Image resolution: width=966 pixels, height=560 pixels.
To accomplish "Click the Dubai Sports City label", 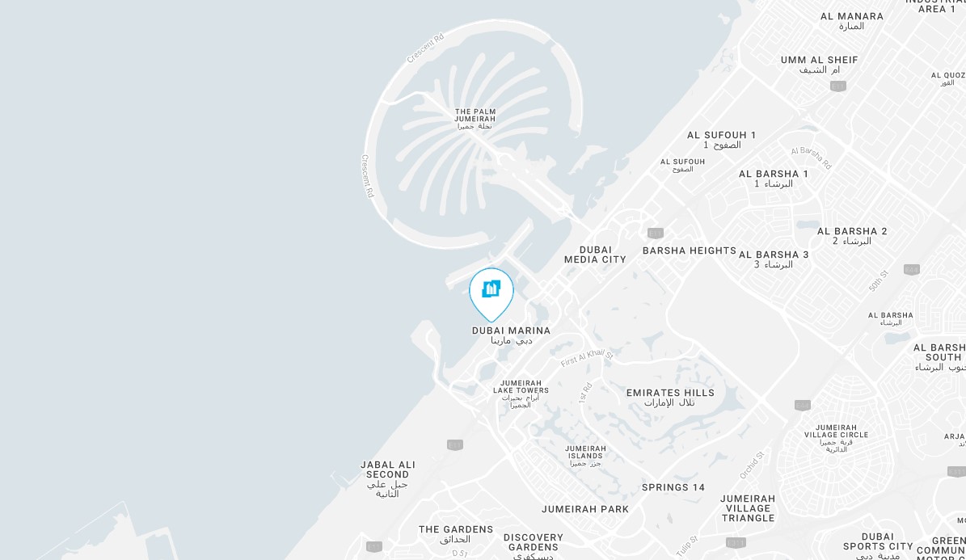I will [x=878, y=545].
